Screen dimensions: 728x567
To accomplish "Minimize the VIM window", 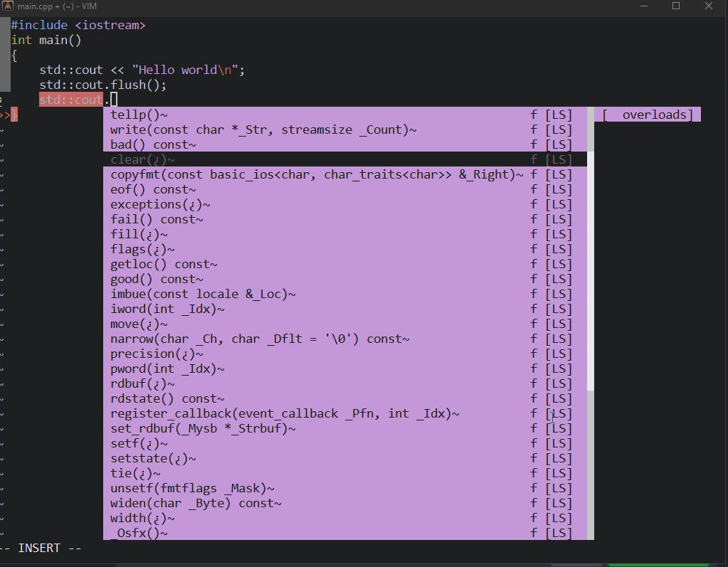I will [643, 6].
